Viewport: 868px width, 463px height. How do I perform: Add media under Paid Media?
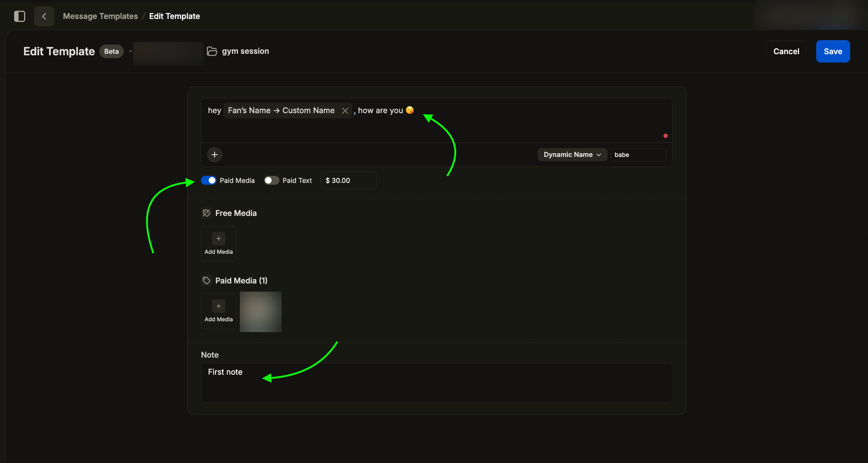click(219, 311)
